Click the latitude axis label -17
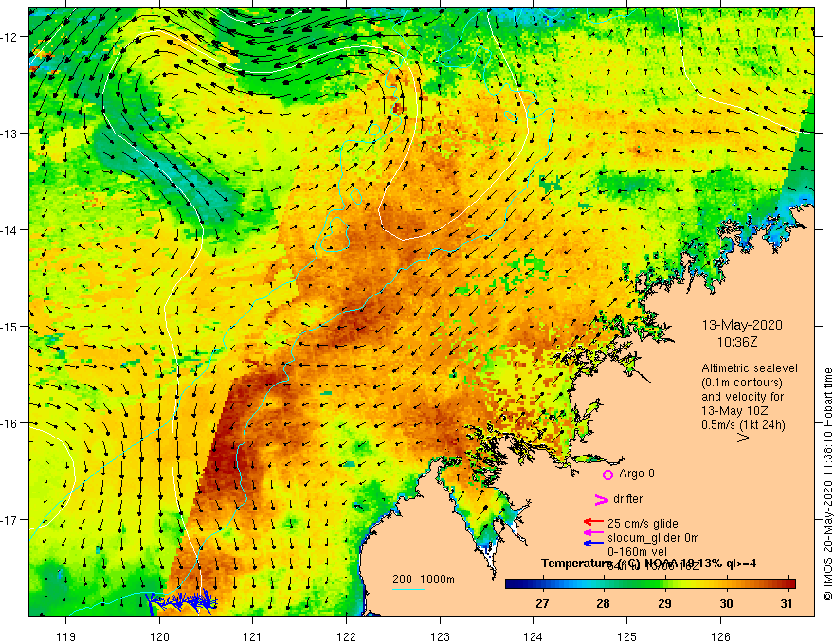This screenshot has width=834, height=644. tap(9, 520)
